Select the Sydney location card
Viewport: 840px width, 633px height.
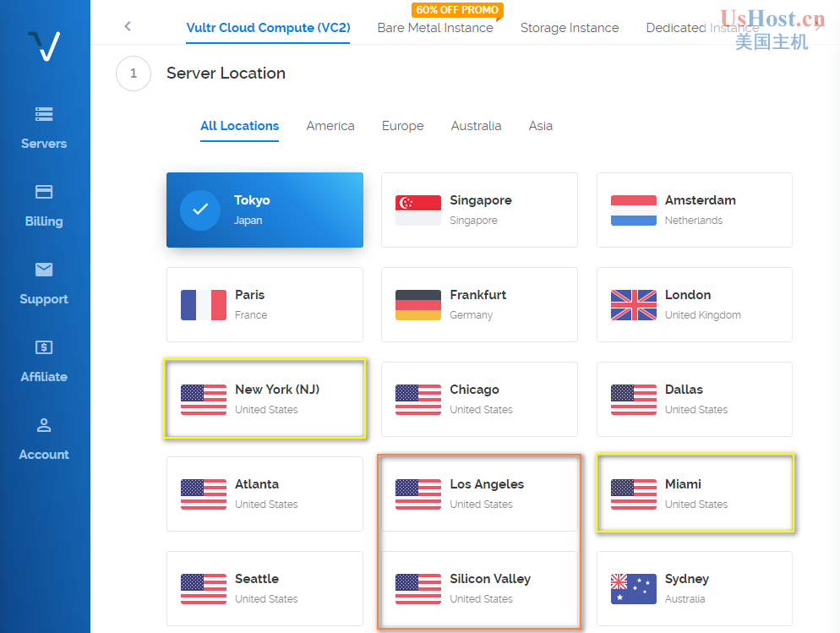pos(695,589)
